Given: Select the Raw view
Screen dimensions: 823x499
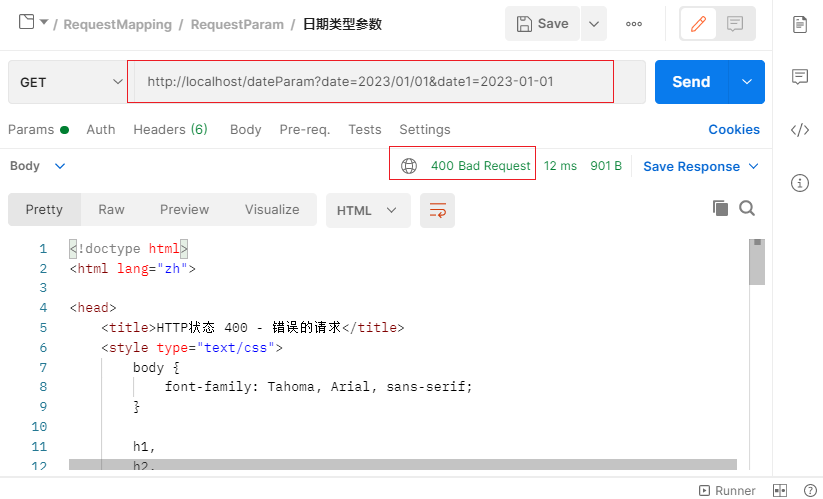Looking at the screenshot, I should pyautogui.click(x=111, y=209).
